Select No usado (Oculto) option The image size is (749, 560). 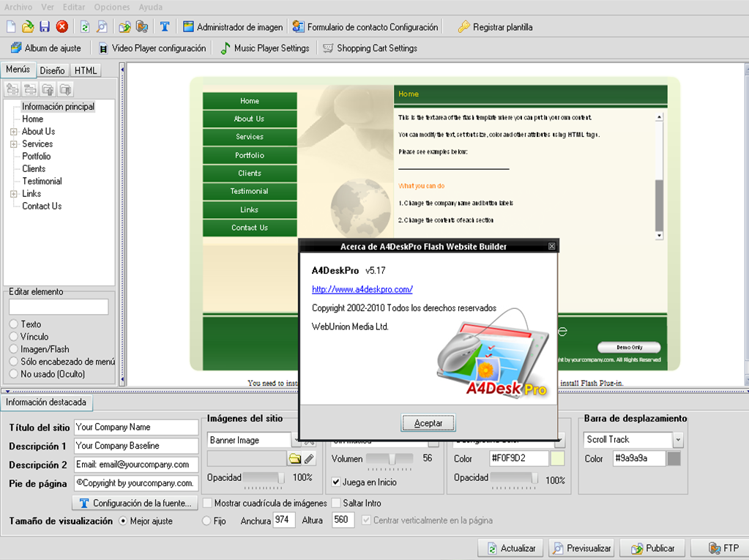(x=14, y=374)
